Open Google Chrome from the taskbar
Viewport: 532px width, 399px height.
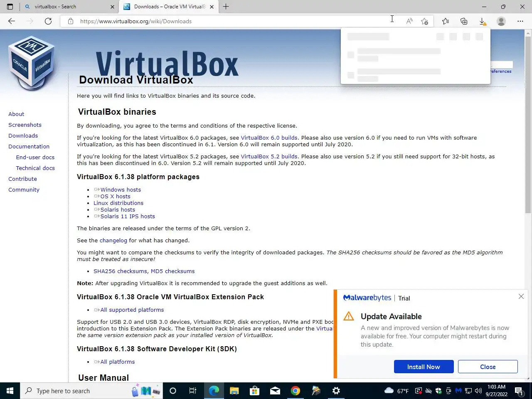coord(295,391)
